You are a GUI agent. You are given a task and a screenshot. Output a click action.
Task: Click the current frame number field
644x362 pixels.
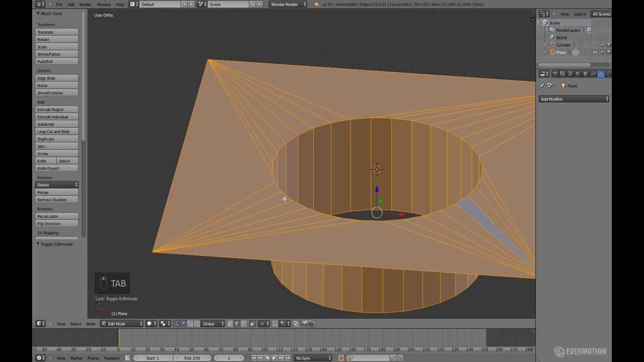click(228, 358)
